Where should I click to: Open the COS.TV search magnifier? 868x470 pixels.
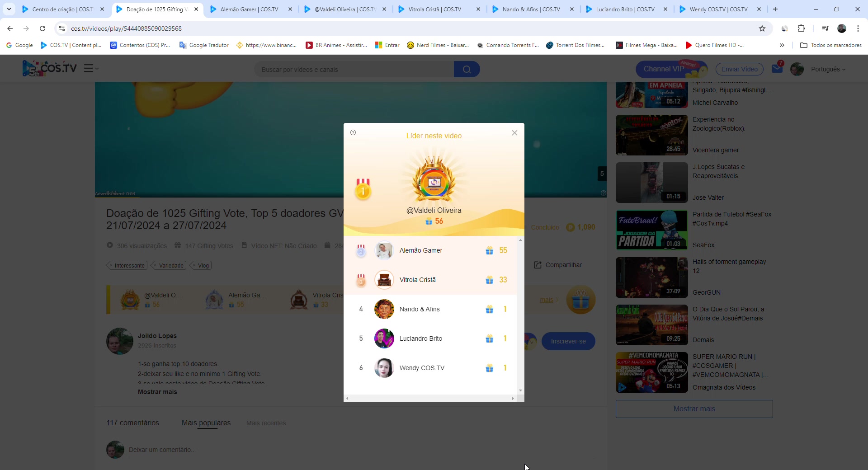[x=467, y=69]
